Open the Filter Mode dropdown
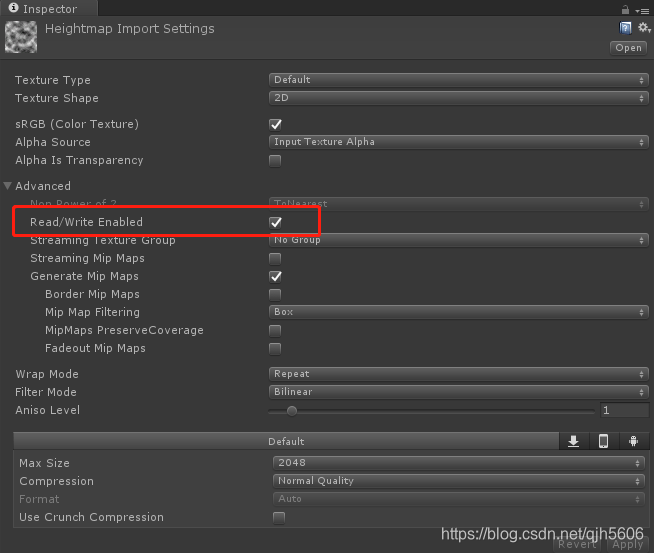This screenshot has height=553, width=654. pyautogui.click(x=459, y=392)
